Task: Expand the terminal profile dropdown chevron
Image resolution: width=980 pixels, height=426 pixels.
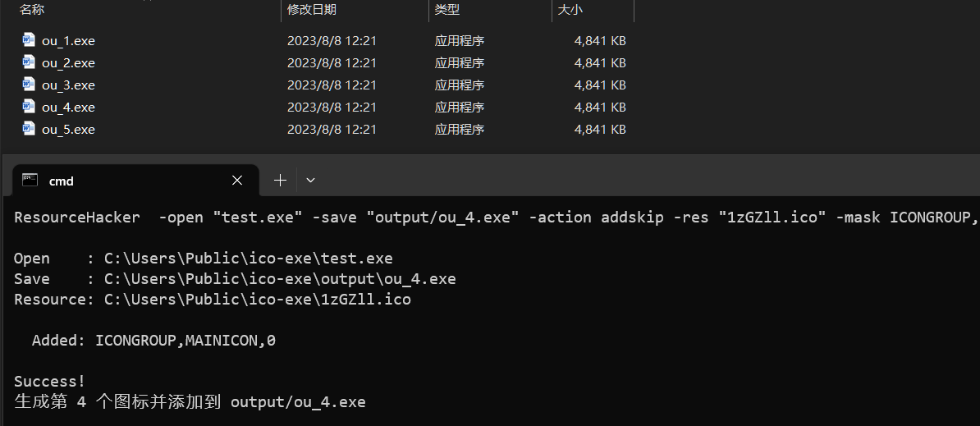Action: point(310,180)
